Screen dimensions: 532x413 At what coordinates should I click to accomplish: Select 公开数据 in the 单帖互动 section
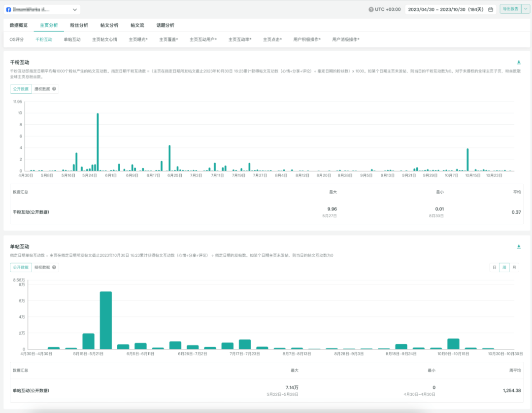[x=21, y=268]
